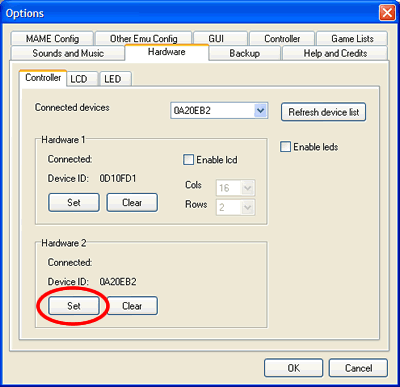This screenshot has width=400, height=387.
Task: Open the Sounds and Music tab
Action: [68, 53]
